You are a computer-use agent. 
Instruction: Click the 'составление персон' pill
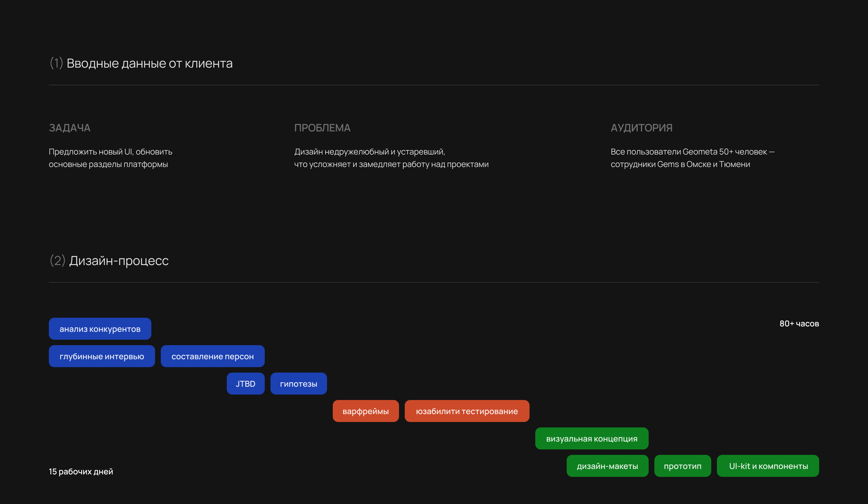click(x=212, y=356)
